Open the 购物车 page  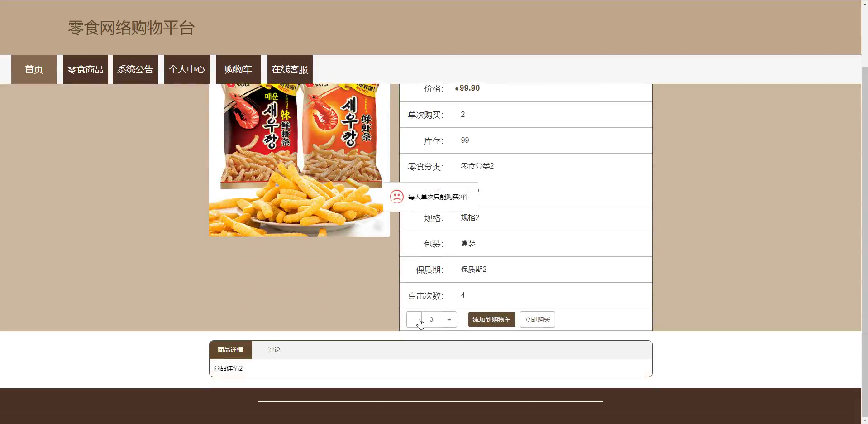coord(238,69)
